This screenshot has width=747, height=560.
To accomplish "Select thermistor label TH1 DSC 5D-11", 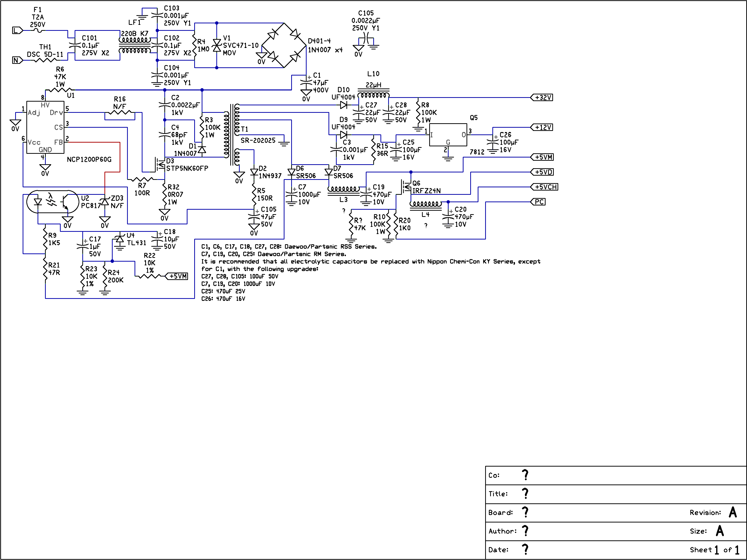I will point(45,51).
